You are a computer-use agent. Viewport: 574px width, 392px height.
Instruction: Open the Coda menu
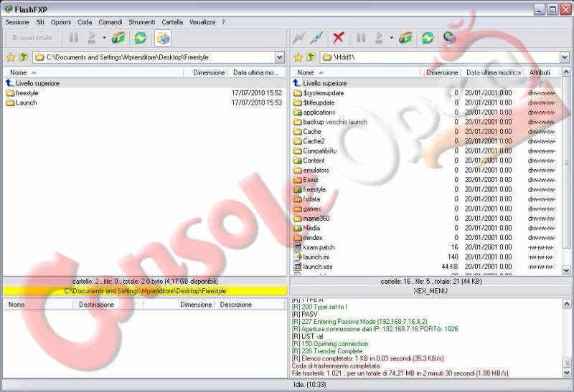tap(85, 22)
